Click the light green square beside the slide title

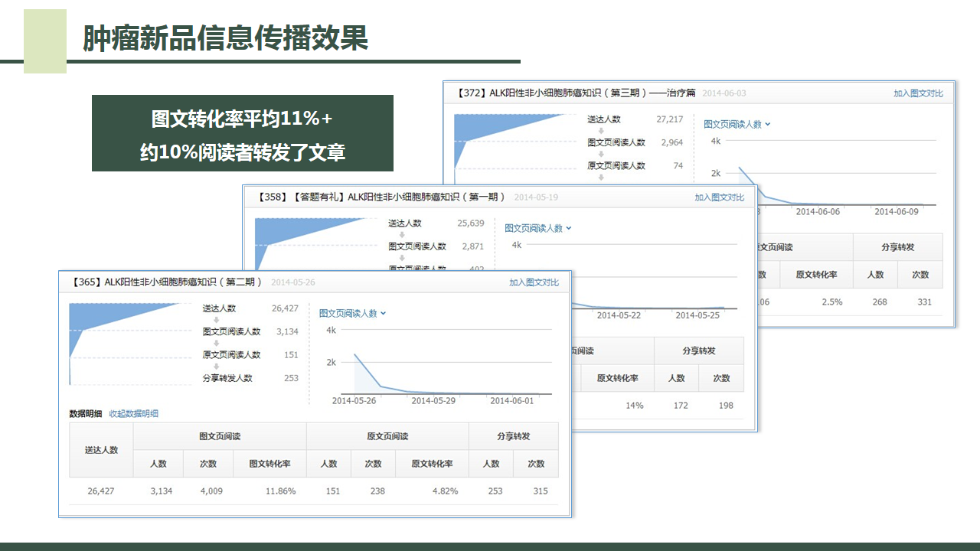click(x=45, y=41)
